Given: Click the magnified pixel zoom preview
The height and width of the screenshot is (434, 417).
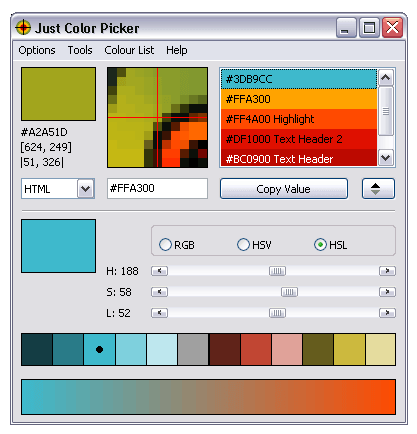Looking at the screenshot, I should point(157,117).
